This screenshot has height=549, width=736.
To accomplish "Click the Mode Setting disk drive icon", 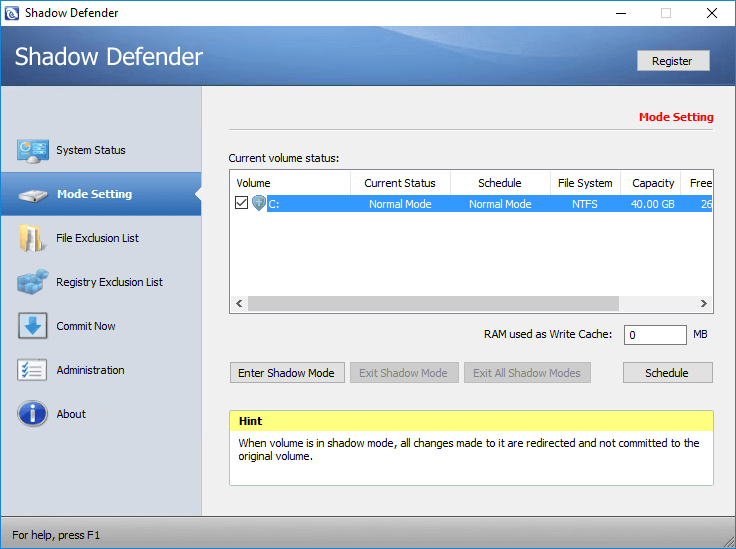I will (x=32, y=195).
